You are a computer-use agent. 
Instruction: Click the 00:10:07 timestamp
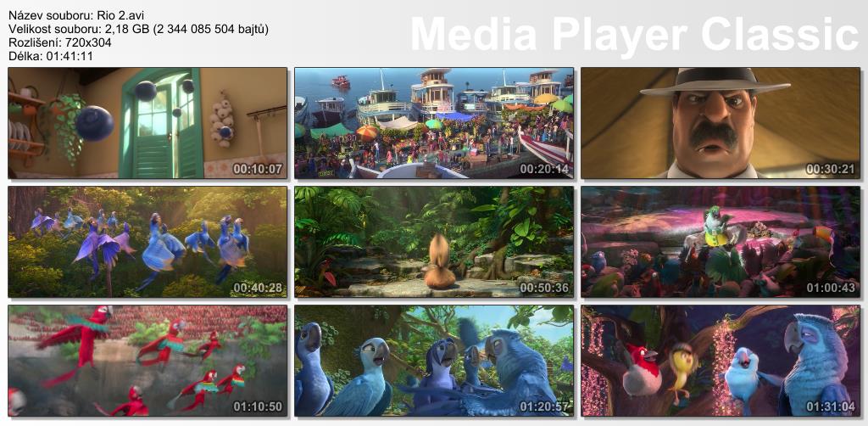(x=259, y=169)
